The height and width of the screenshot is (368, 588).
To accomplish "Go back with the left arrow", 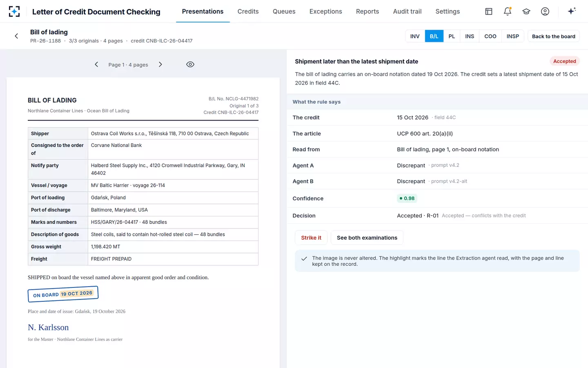I will 16,36.
